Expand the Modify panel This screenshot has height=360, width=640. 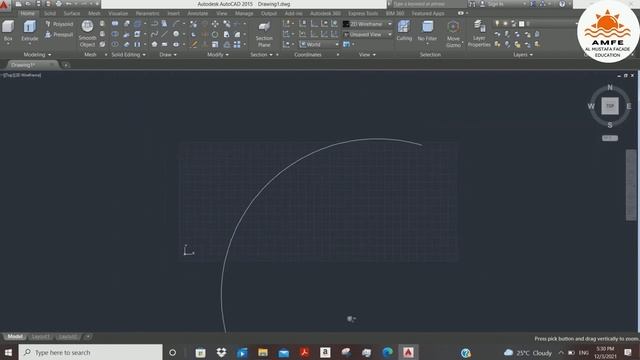[218, 55]
